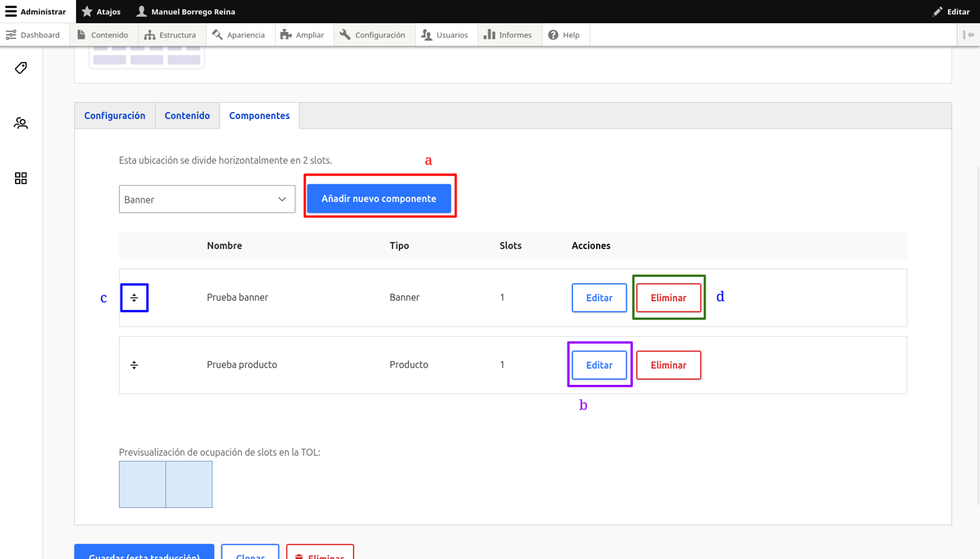
Task: Collapse the toolbar orientation toggle icon
Action: coord(968,35)
